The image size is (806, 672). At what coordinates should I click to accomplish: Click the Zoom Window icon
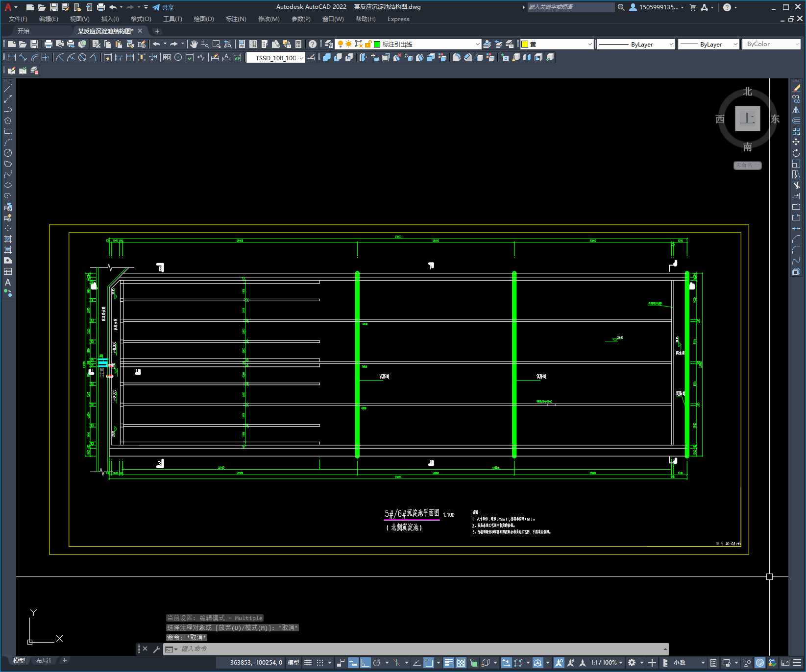[x=217, y=44]
